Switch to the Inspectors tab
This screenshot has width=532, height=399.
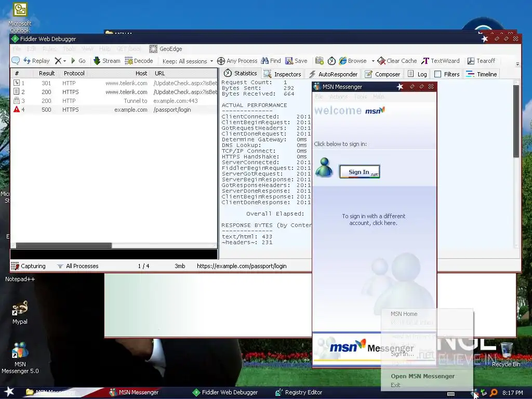[x=282, y=74]
